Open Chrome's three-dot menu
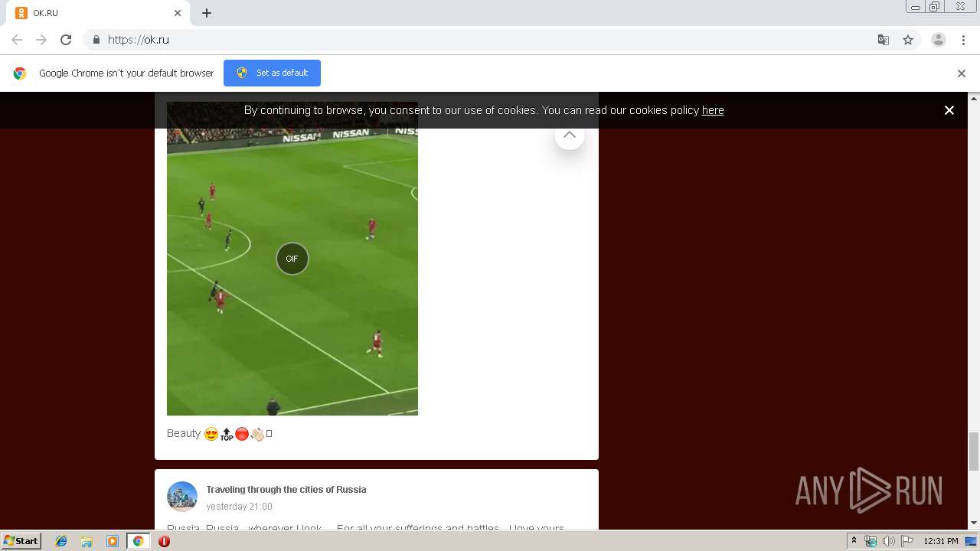 963,40
